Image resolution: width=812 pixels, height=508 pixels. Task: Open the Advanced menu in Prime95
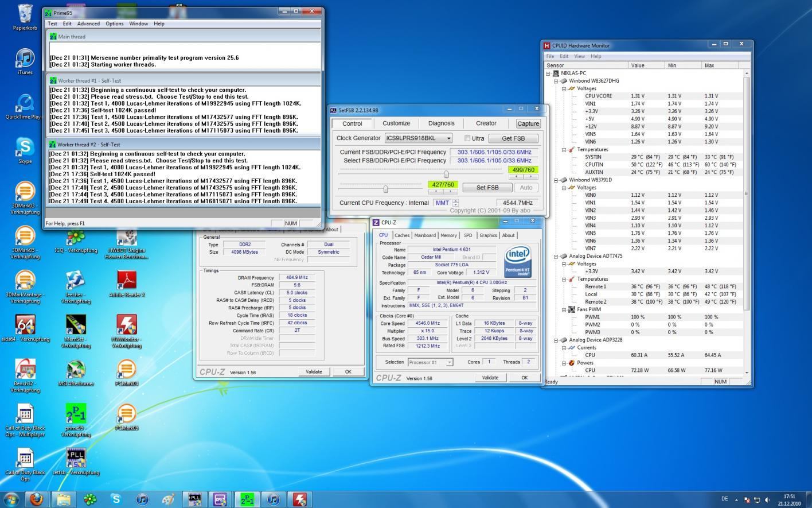[x=88, y=24]
